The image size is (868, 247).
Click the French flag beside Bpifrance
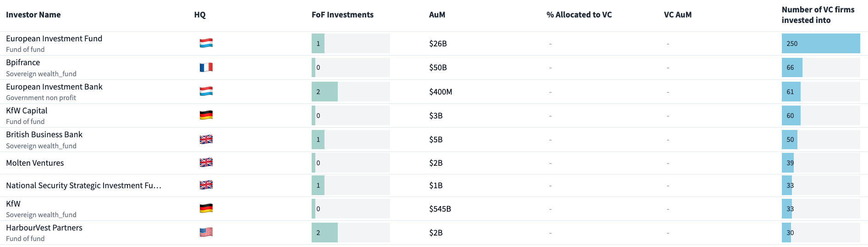coord(206,67)
